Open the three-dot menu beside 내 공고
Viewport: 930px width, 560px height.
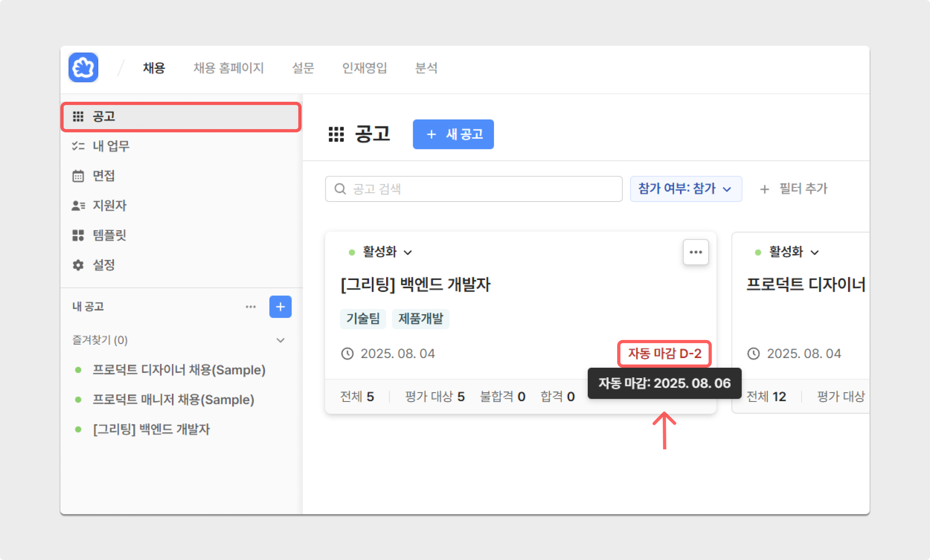point(250,307)
